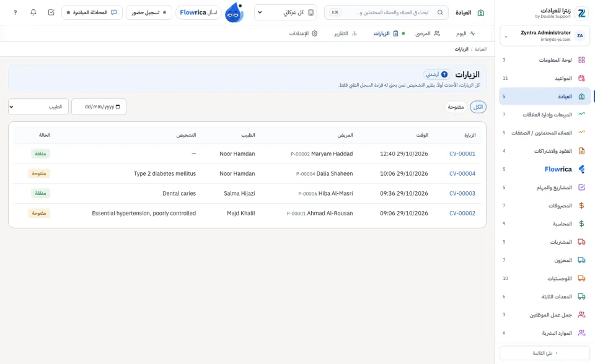Open the المرضى tab
Screen dimensions: 595x364
pyautogui.click(x=427, y=33)
